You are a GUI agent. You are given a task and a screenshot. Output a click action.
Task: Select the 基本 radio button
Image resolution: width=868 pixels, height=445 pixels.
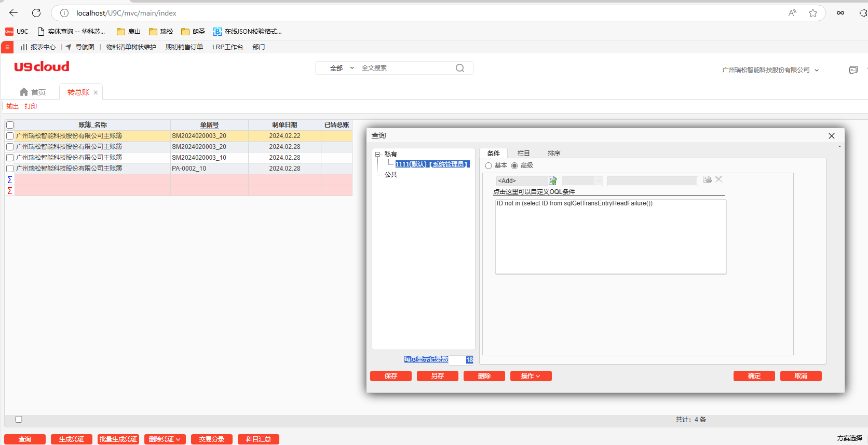coord(489,166)
